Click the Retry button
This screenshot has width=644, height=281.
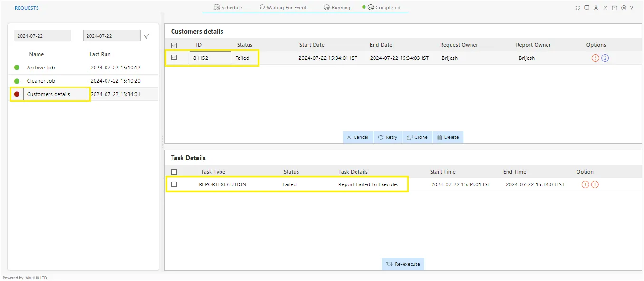388,137
